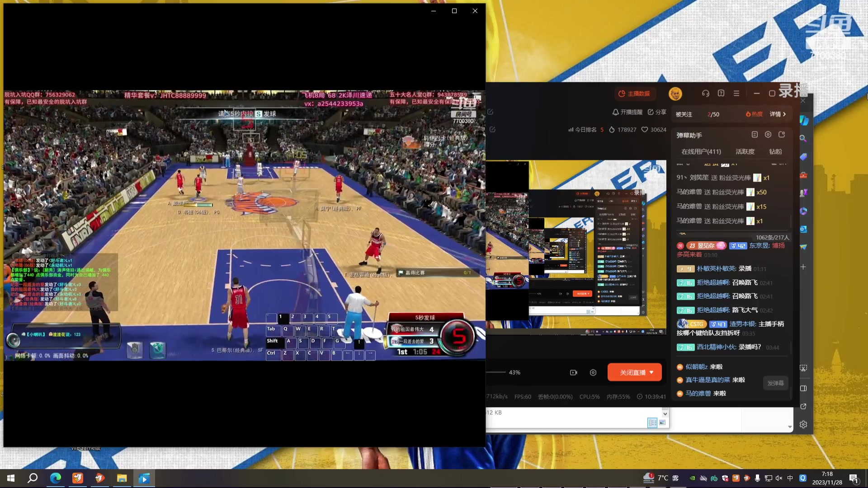
Task: Click the 中 input method indicator
Action: click(x=790, y=478)
